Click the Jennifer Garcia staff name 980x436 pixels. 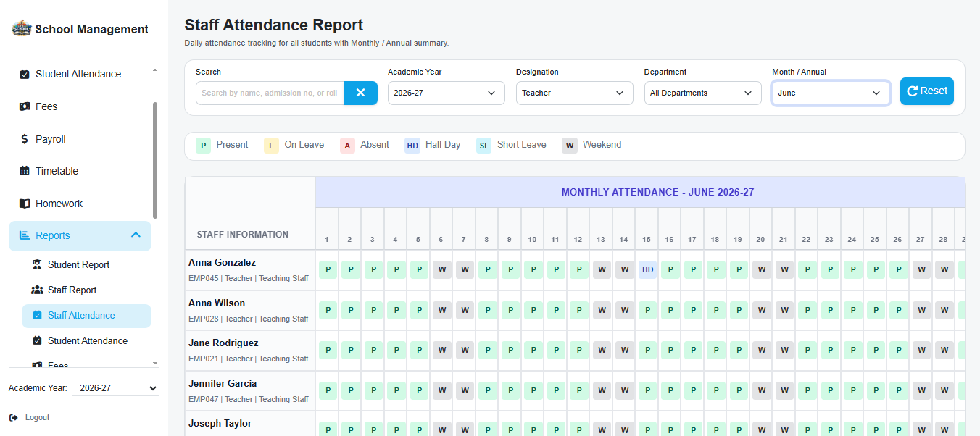point(223,383)
